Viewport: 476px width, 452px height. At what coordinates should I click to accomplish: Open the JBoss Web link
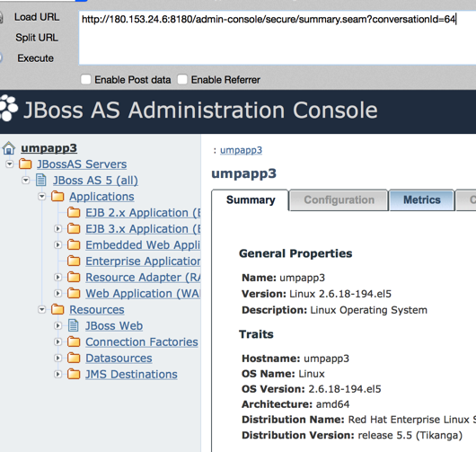(114, 325)
